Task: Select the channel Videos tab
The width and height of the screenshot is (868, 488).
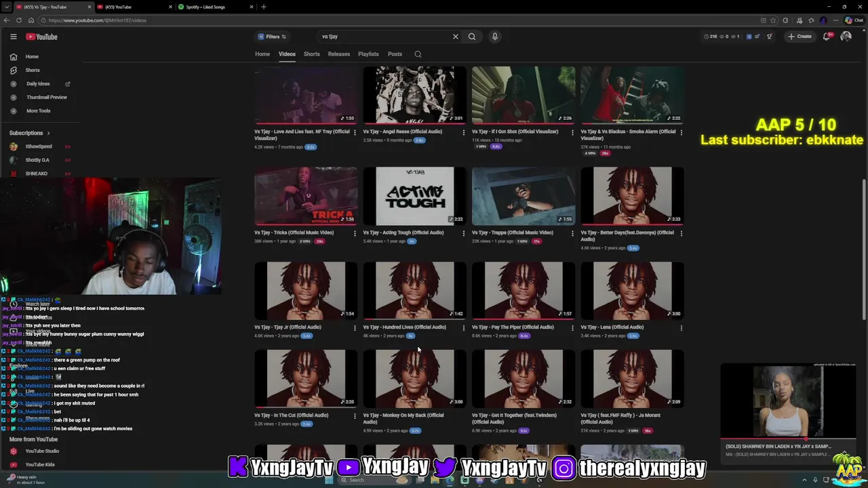Action: tap(287, 54)
